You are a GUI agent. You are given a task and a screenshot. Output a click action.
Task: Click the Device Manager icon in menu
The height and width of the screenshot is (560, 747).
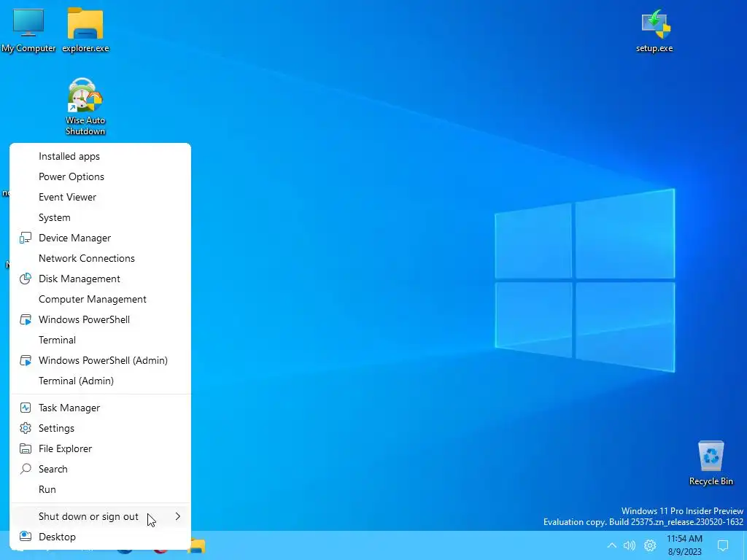pos(26,238)
